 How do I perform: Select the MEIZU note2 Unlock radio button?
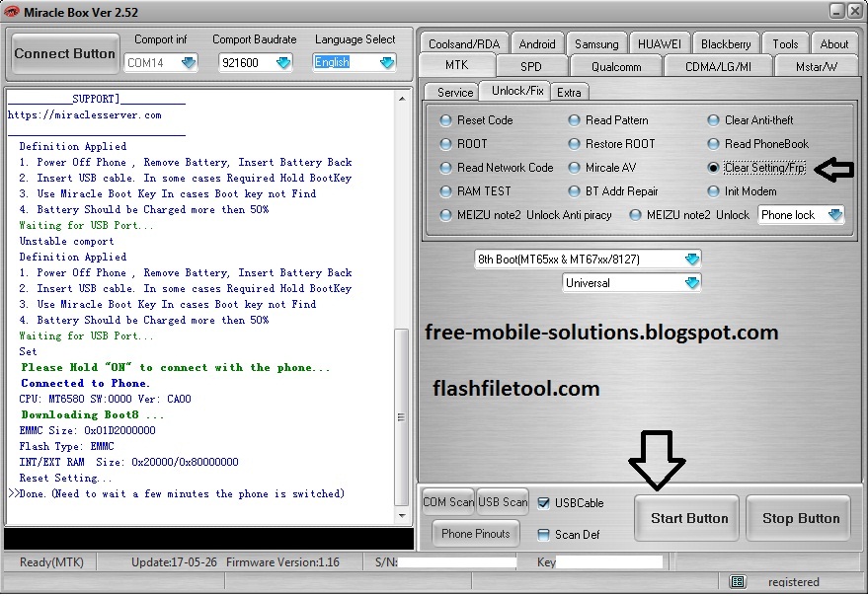[x=689, y=215]
